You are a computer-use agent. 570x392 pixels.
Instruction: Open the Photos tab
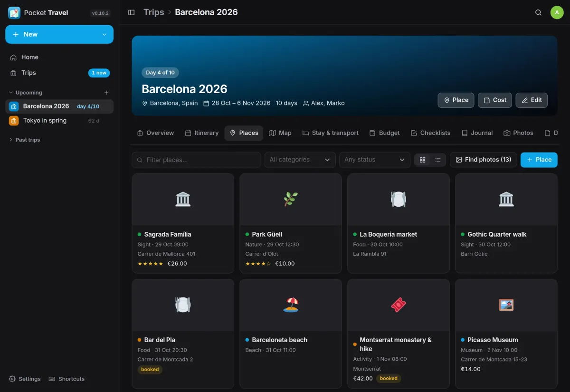(x=518, y=133)
